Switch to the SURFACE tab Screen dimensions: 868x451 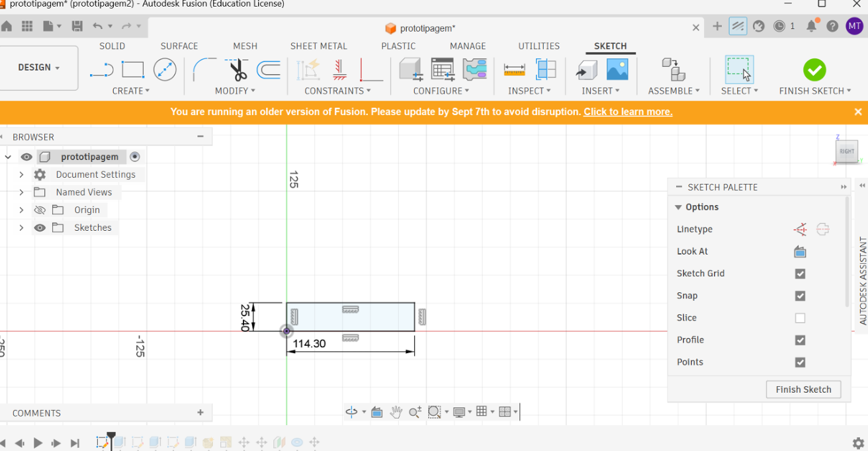coord(179,46)
